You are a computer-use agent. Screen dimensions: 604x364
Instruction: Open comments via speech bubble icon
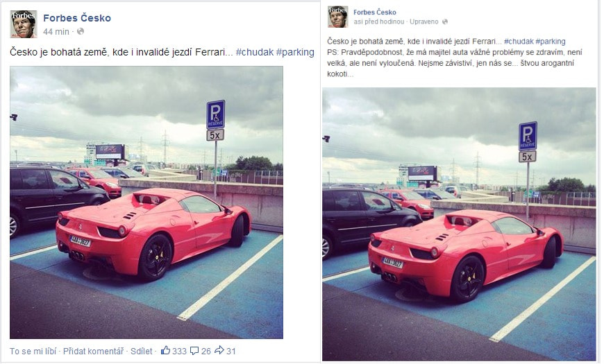pyautogui.click(x=194, y=351)
